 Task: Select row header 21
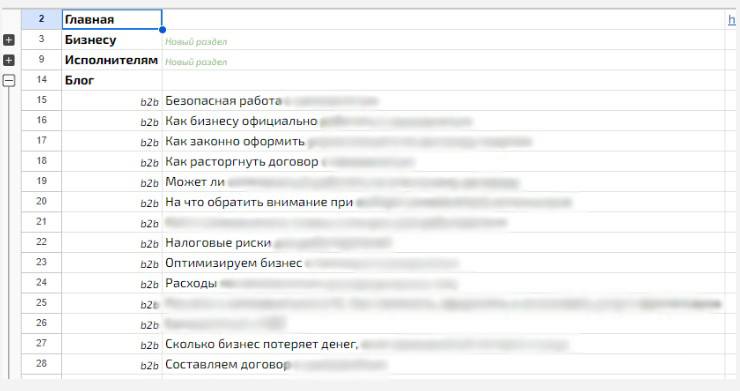tap(42, 222)
